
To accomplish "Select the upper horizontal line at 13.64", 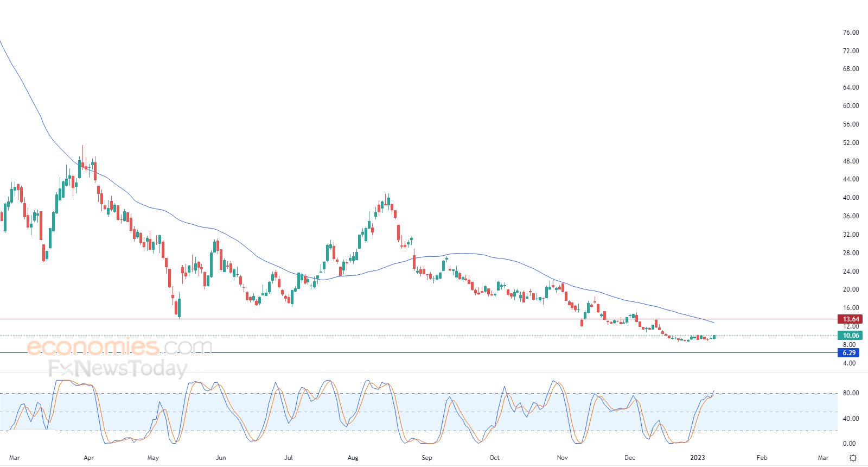I will 418,319.
